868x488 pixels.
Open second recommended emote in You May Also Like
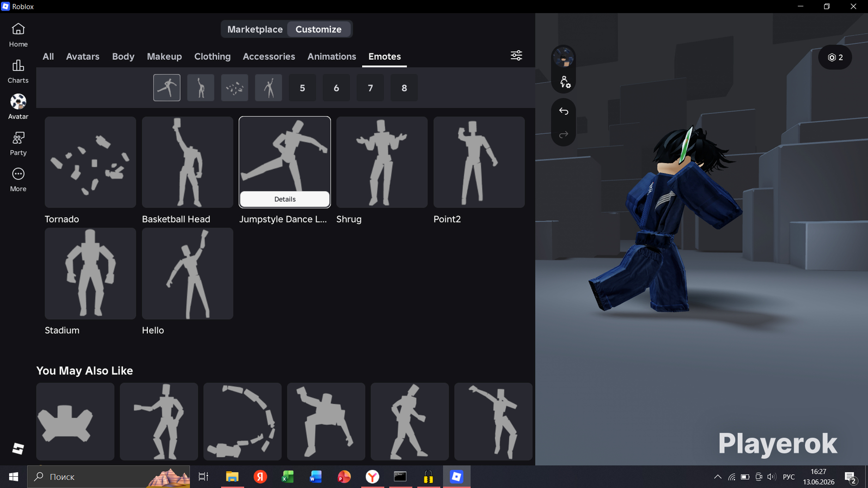point(159,422)
